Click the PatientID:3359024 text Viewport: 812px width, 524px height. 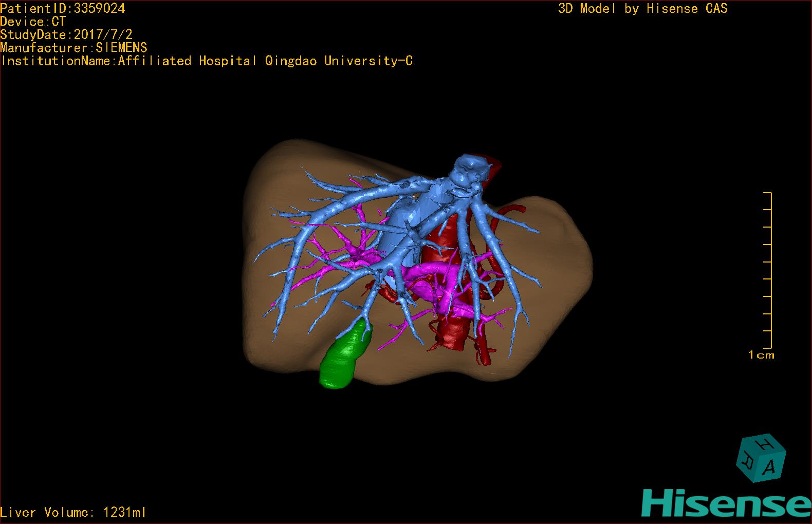(63, 8)
